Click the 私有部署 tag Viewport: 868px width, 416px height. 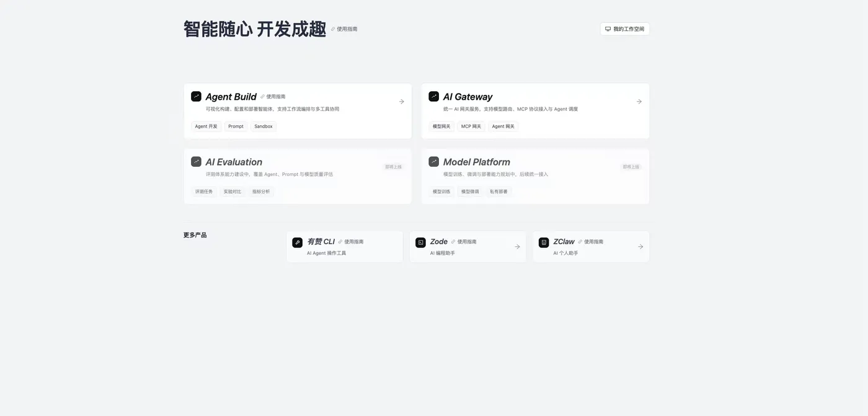(498, 192)
